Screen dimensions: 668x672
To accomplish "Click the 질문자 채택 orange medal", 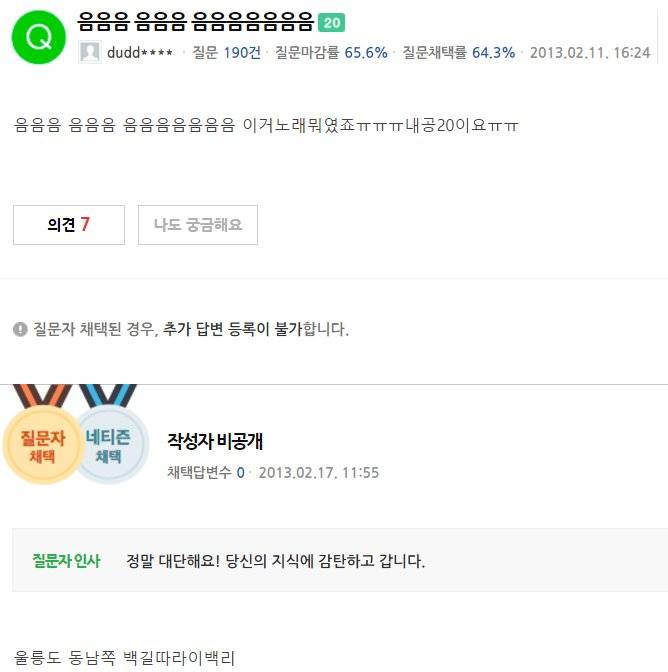I will click(43, 435).
